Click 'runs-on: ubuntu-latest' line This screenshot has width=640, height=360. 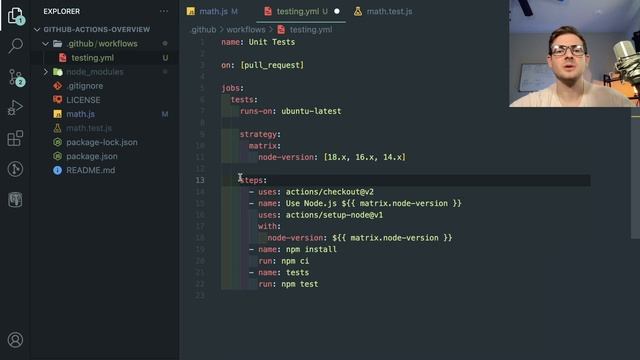tap(291, 111)
